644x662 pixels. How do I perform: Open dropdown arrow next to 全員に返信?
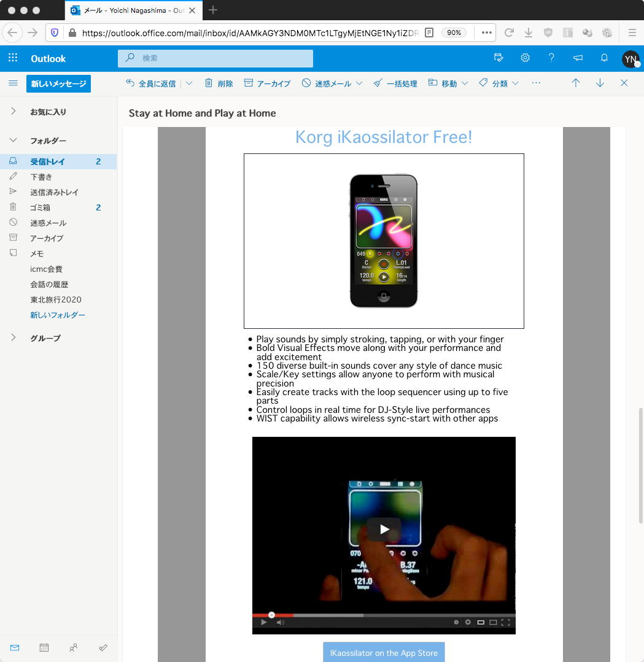[x=189, y=83]
